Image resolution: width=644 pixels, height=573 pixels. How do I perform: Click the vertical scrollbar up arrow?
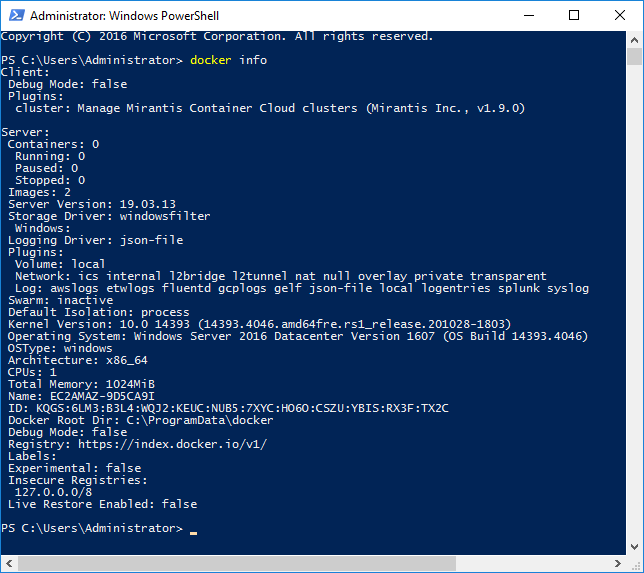pyautogui.click(x=635, y=38)
